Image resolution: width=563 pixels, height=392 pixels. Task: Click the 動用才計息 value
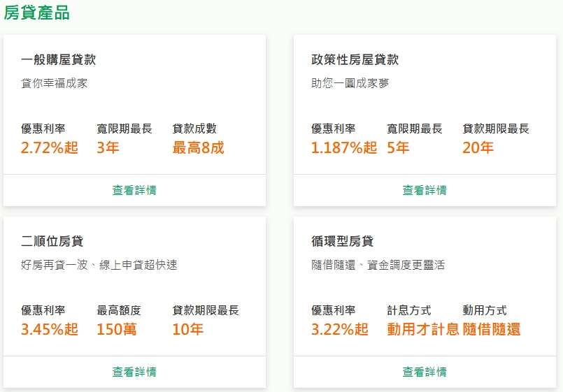[423, 330]
